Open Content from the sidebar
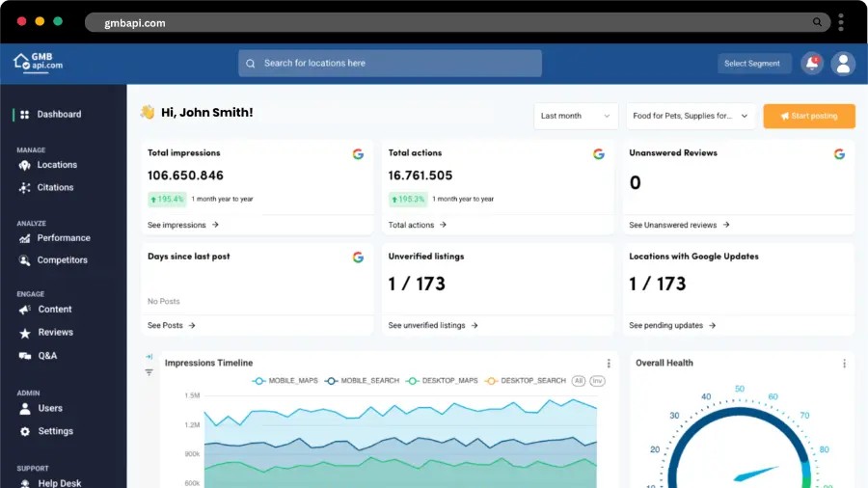Viewport: 868px width, 488px height. 55,310
